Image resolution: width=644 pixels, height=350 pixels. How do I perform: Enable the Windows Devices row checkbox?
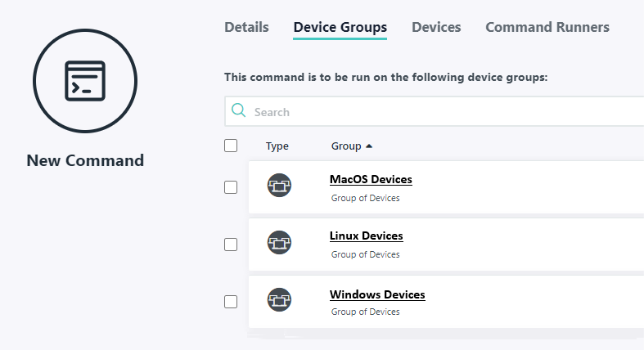(x=231, y=302)
